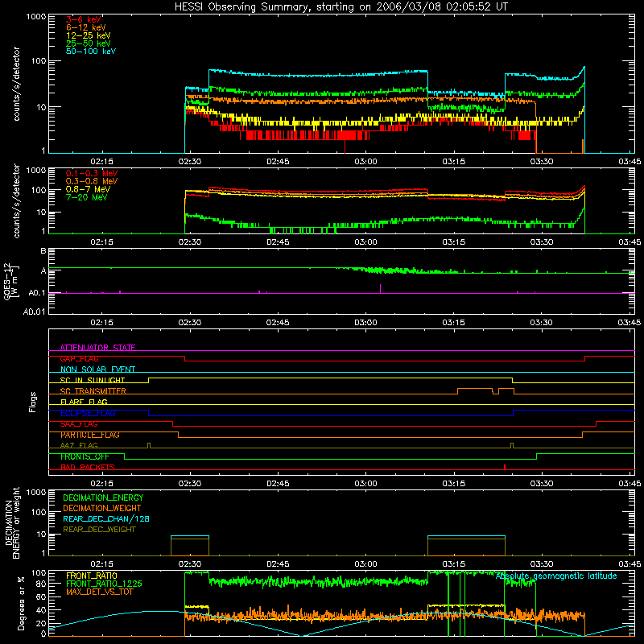The height and width of the screenshot is (644, 644).
Task: Click the second AAZ_FLAG pulse near 03:25
Action: pos(512,446)
